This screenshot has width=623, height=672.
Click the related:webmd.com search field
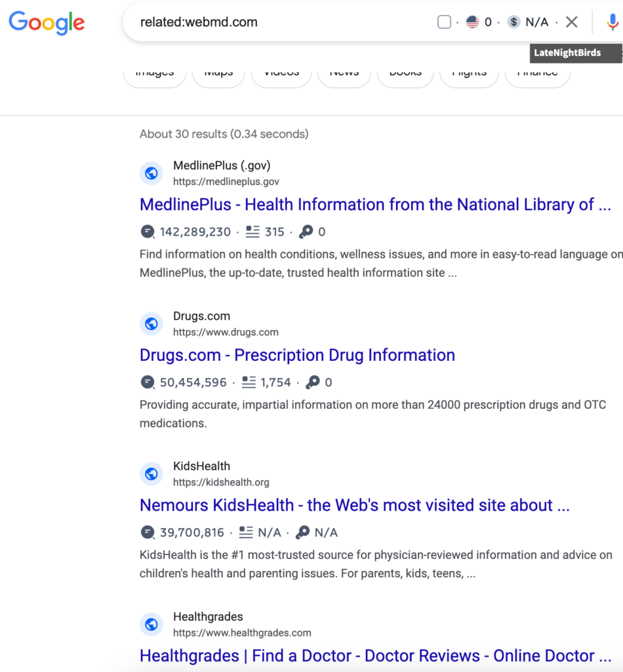278,22
